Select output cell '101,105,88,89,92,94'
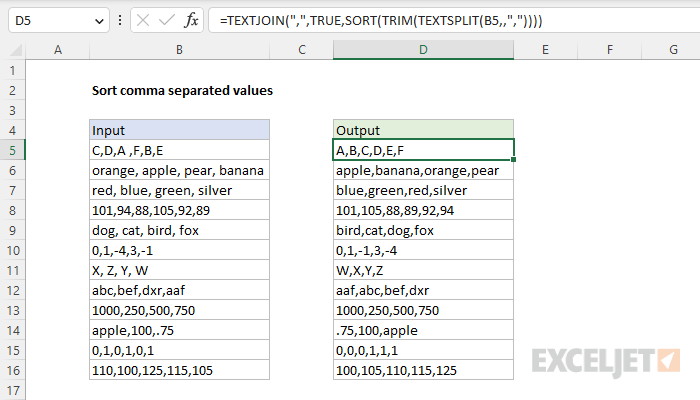Viewport: 700px width, 400px height. click(x=423, y=210)
